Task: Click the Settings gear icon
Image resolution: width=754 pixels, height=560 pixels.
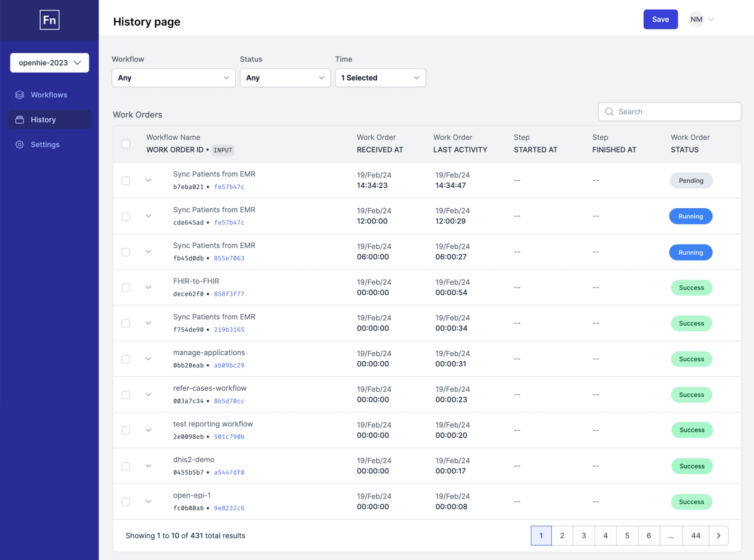Action: (20, 144)
